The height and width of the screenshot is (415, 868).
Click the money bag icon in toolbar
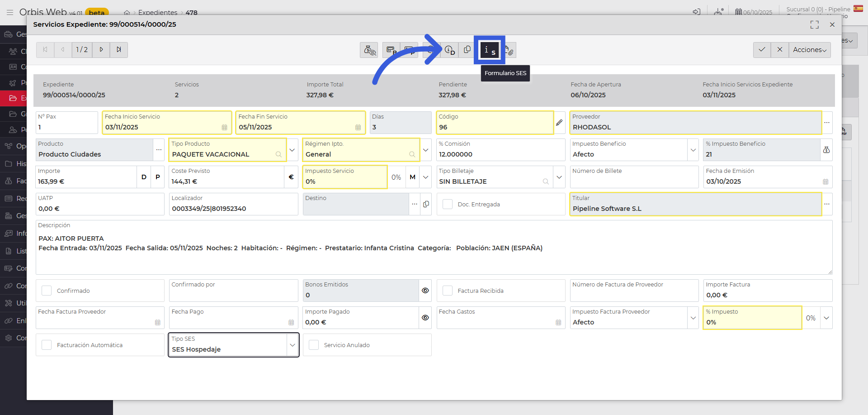pyautogui.click(x=369, y=50)
